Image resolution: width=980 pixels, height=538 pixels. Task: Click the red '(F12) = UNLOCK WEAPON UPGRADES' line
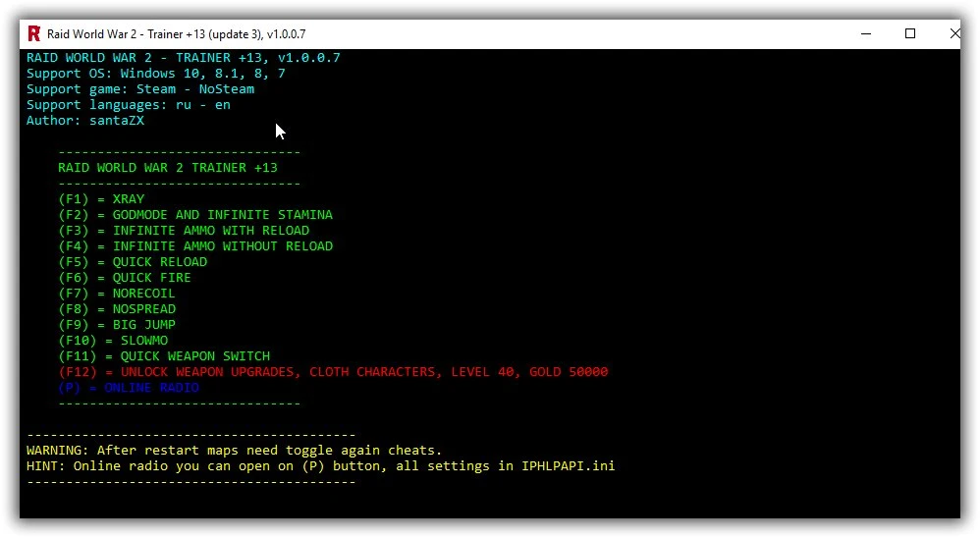click(x=333, y=371)
